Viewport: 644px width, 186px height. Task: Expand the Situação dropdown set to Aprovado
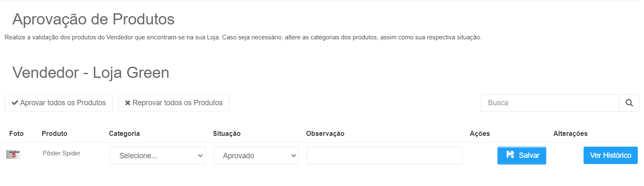tap(256, 156)
